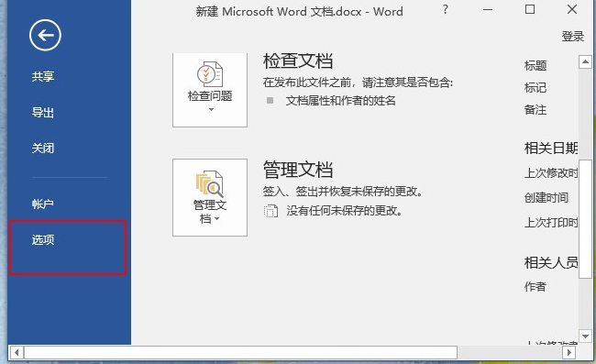This screenshot has width=596, height=364.
Task: Click the 检查文档 heading
Action: click(298, 61)
